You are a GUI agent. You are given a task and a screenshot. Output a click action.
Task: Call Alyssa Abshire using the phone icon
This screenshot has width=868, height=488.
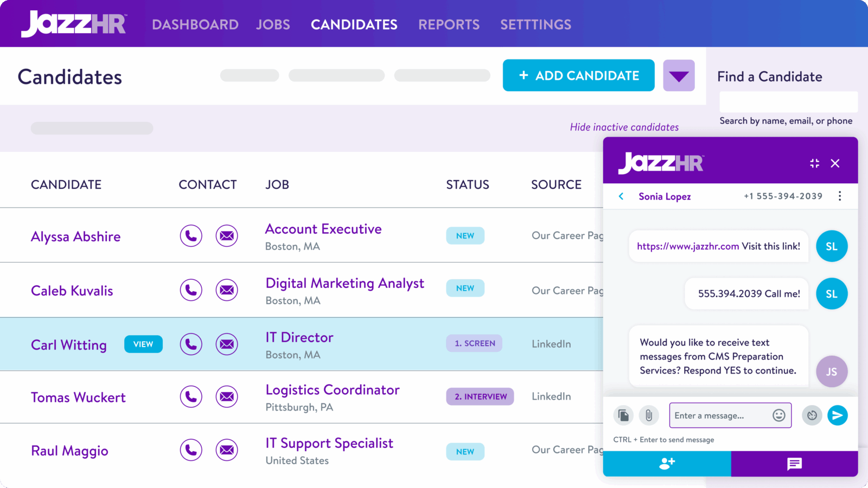click(x=191, y=236)
